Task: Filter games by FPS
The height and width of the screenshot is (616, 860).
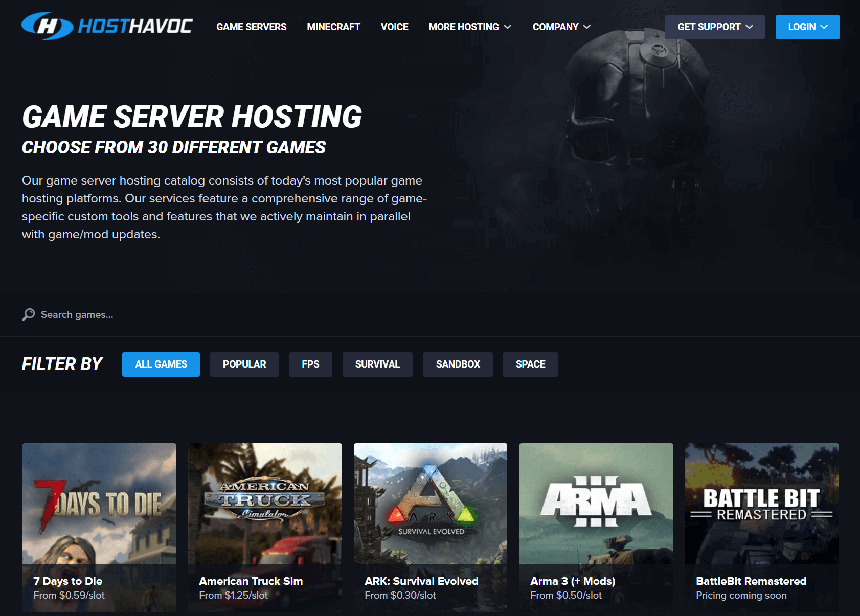Action: click(311, 364)
